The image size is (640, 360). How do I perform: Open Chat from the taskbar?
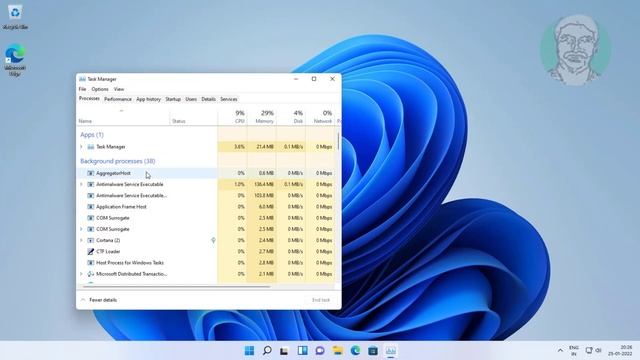click(320, 351)
